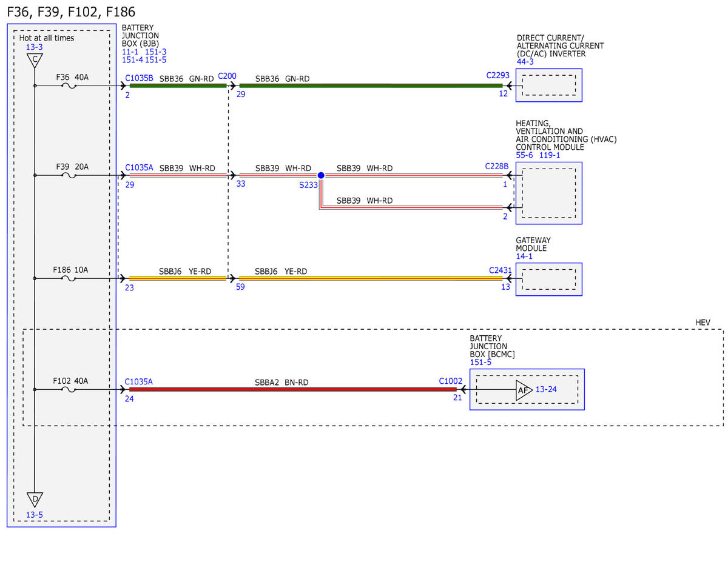This screenshot has width=728, height=562.
Task: Click the blue S233 splice dot
Action: 321,175
